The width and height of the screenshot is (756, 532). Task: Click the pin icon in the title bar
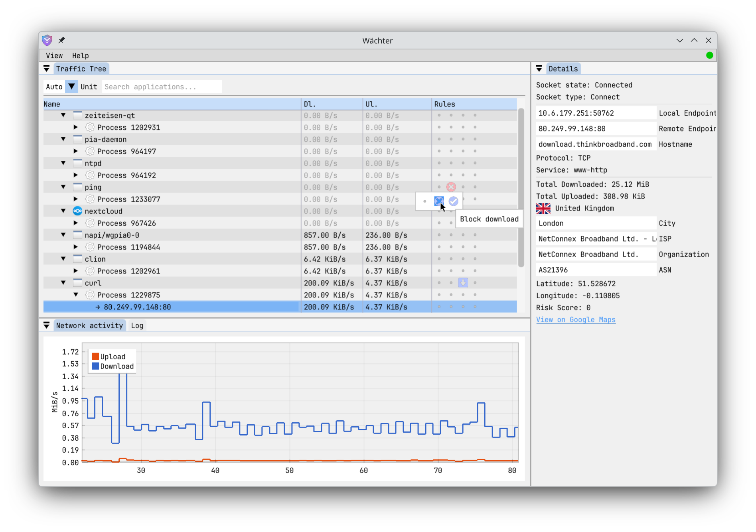click(61, 40)
